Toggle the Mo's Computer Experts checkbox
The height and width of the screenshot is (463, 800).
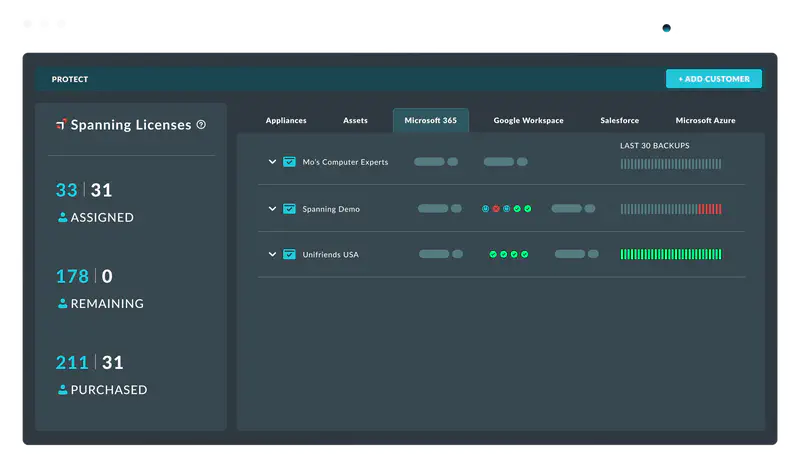pos(289,162)
